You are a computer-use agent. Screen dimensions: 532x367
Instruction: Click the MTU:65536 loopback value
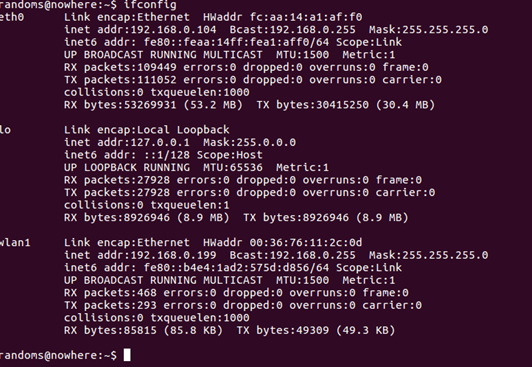(x=233, y=168)
